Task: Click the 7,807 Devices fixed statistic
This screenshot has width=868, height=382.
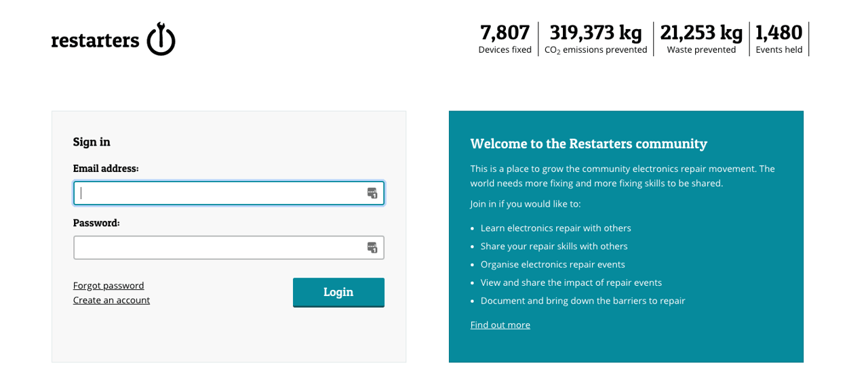Action: point(505,39)
